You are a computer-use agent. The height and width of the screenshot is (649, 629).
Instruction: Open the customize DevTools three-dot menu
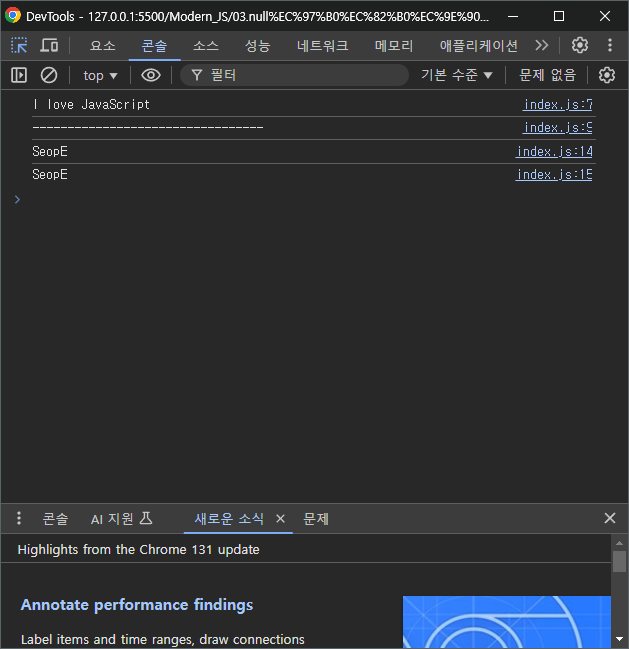[x=610, y=45]
